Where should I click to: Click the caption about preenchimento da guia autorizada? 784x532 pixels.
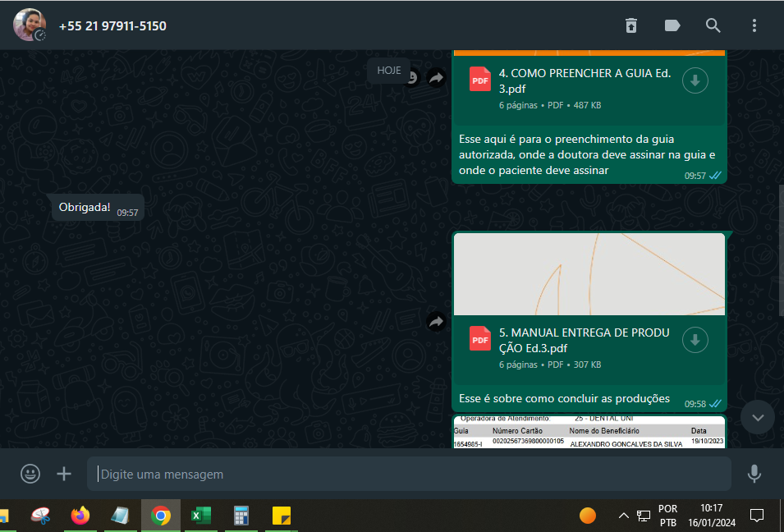click(x=586, y=154)
